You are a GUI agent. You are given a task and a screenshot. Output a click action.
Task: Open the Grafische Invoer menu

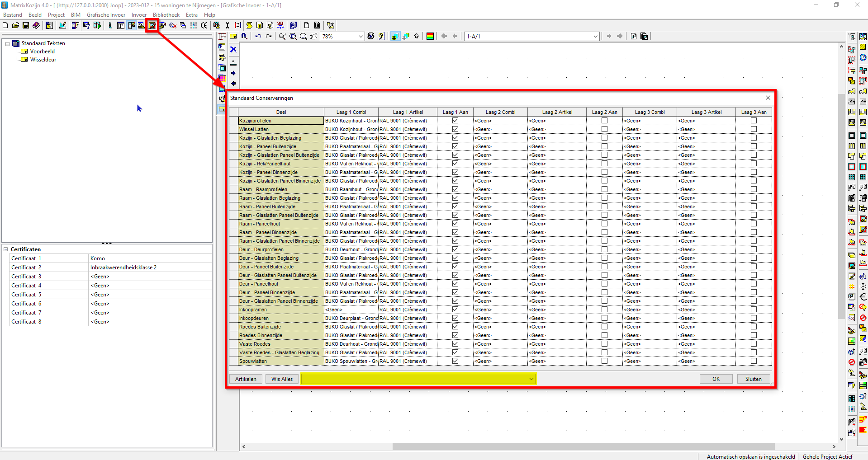coord(106,15)
